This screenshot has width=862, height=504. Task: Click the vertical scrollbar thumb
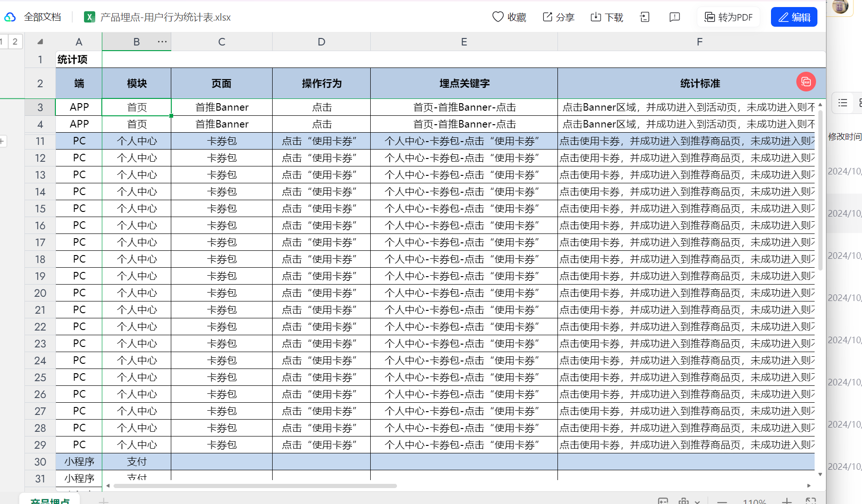click(820, 189)
